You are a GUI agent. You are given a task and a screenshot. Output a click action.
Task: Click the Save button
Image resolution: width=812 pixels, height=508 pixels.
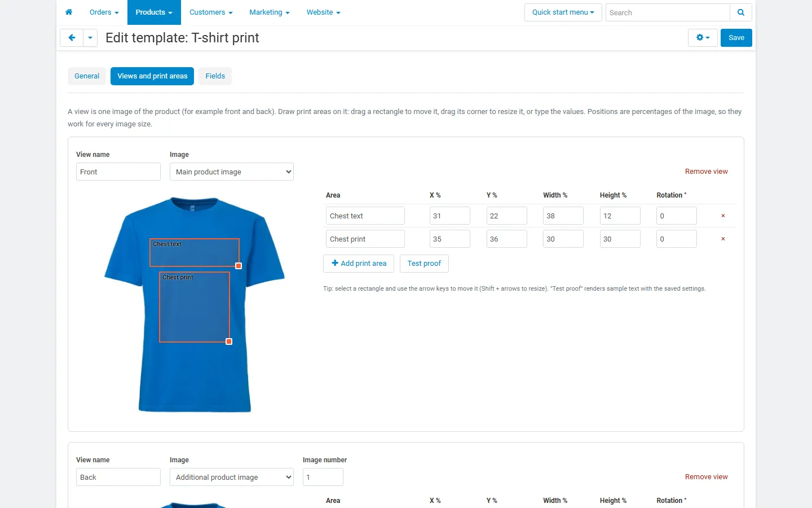tap(736, 38)
